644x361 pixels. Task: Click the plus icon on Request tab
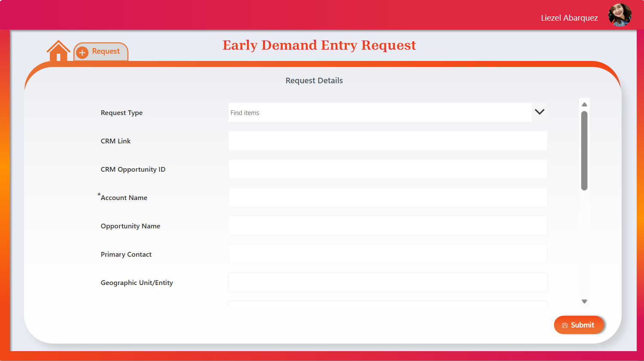click(x=82, y=52)
